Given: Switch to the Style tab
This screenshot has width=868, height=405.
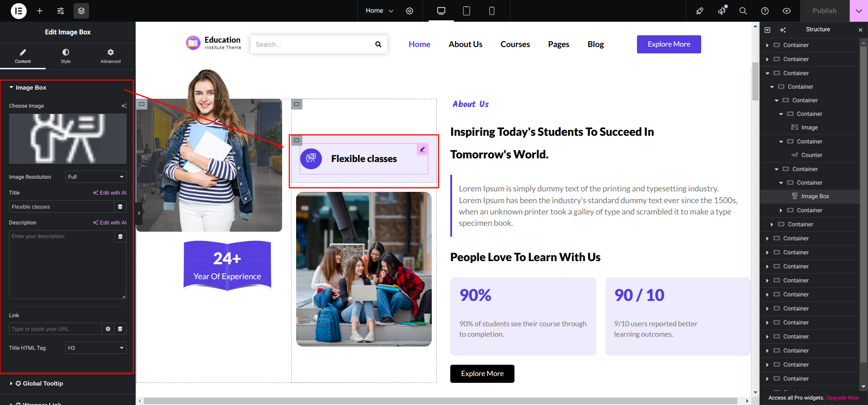Looking at the screenshot, I should pyautogui.click(x=66, y=56).
